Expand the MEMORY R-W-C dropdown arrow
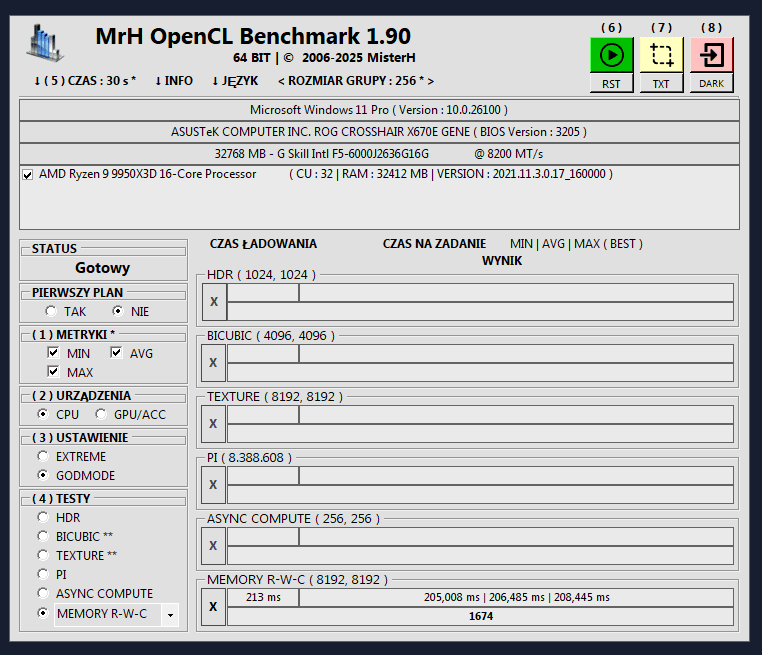Viewport: 762px width, 655px height. point(170,615)
